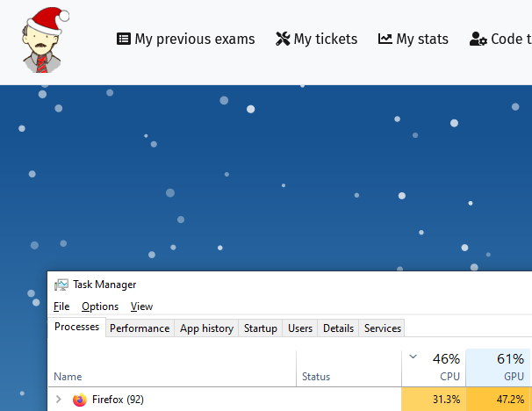Open the Options menu in Task Manager
The width and height of the screenshot is (532, 411).
[100, 306]
